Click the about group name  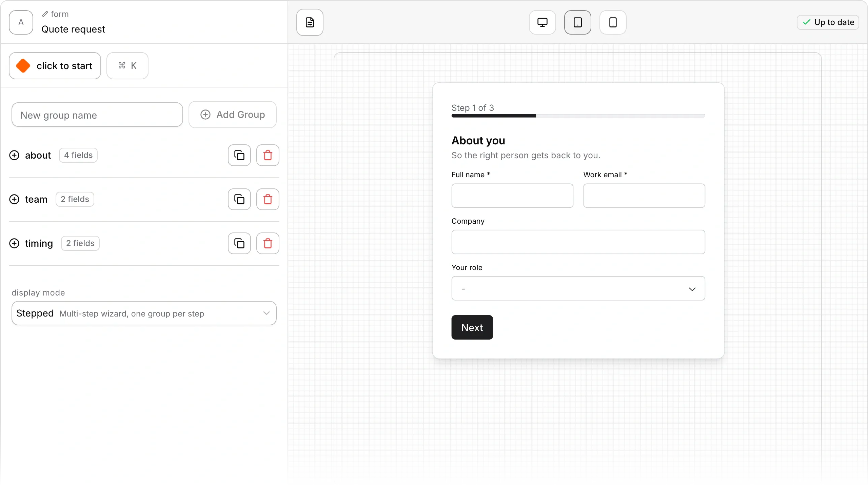38,155
